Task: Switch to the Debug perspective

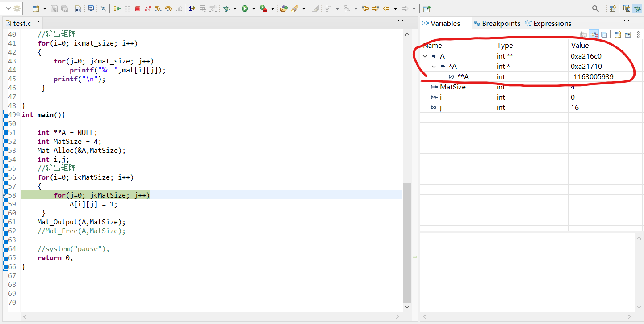Action: 637,8
